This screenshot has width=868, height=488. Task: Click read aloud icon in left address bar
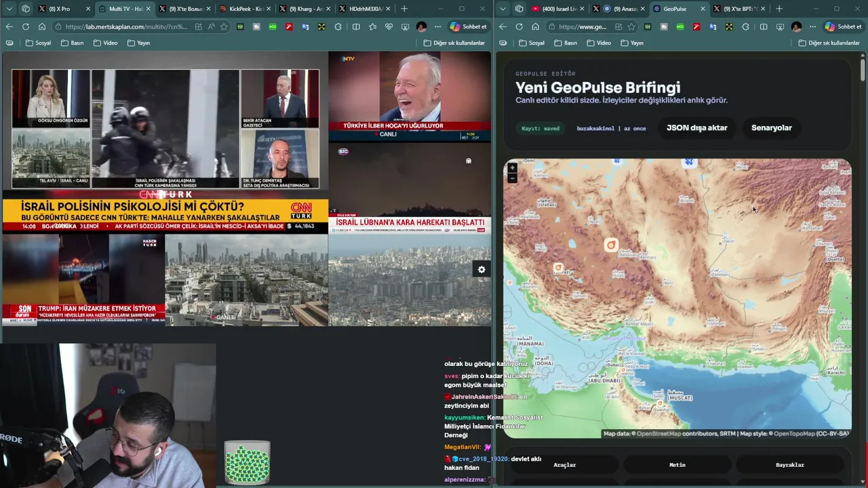(211, 26)
